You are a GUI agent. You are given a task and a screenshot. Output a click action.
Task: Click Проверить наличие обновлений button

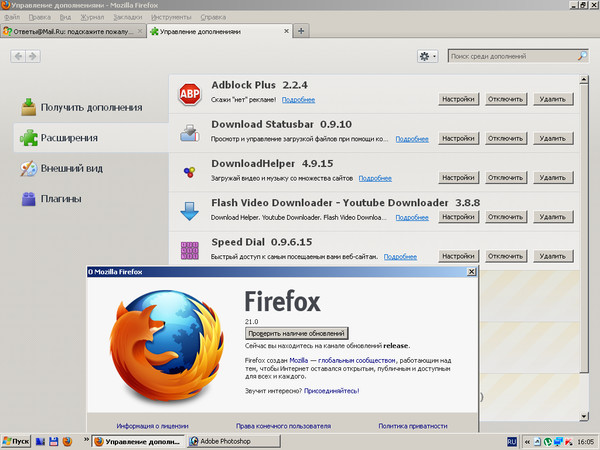tap(297, 333)
